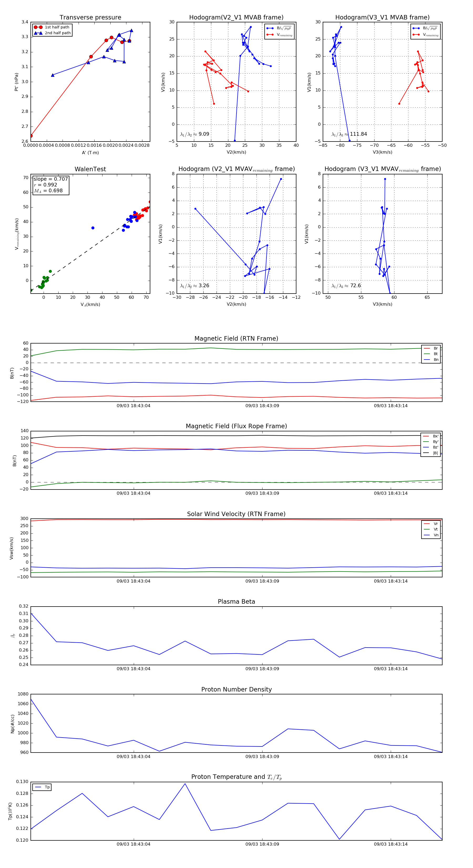Click '09/03 18:43:09' tick under Plasma Beta plot

[x=262, y=669]
